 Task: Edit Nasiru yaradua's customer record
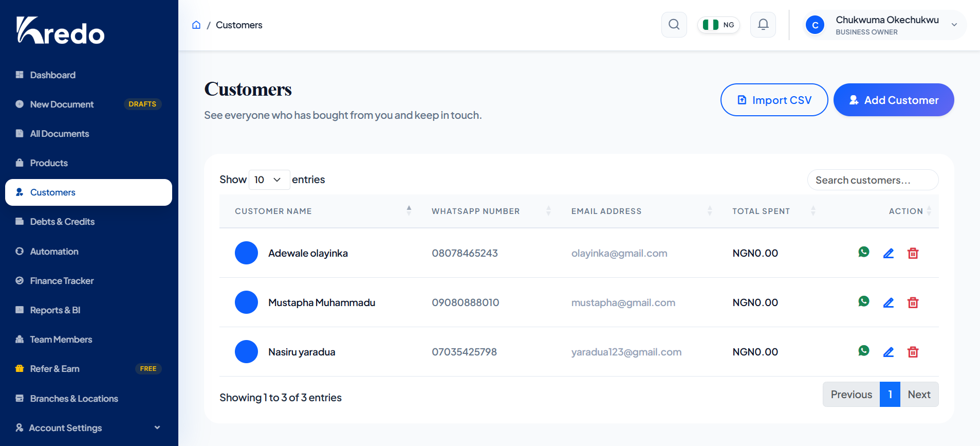point(889,352)
